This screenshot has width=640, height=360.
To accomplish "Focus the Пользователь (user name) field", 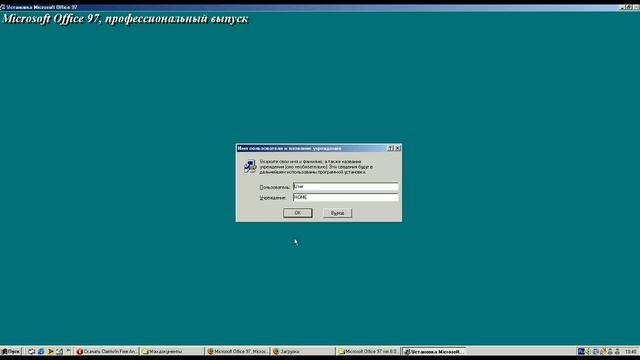I will (x=345, y=187).
